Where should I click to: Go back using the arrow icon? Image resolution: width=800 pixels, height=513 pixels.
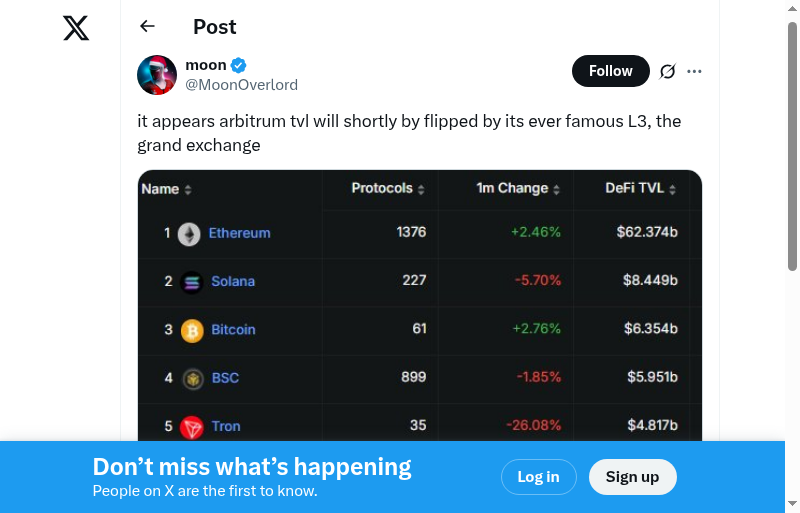coord(148,27)
